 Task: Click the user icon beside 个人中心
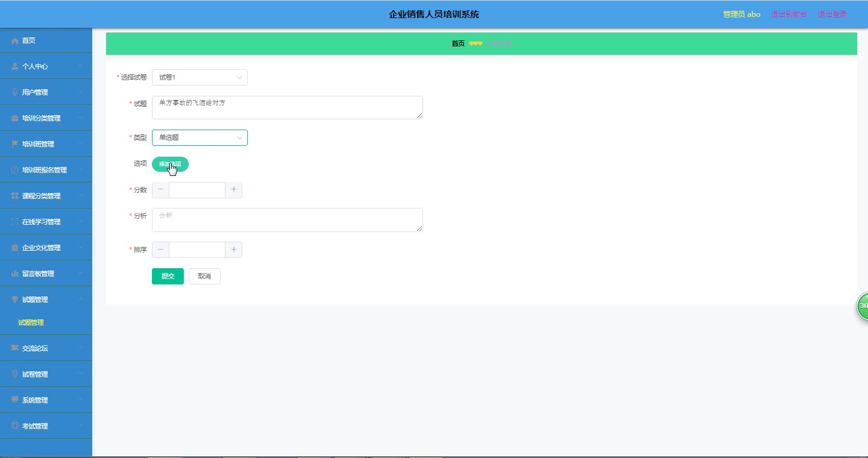15,66
